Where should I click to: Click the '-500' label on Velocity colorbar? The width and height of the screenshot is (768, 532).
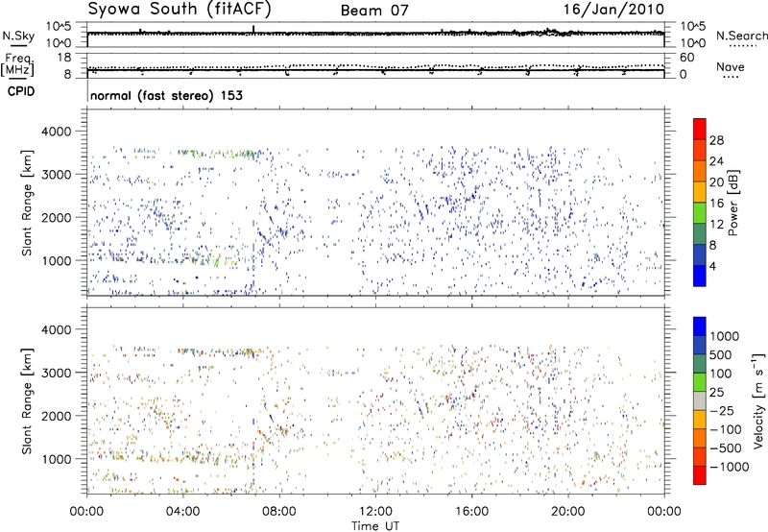[726, 448]
